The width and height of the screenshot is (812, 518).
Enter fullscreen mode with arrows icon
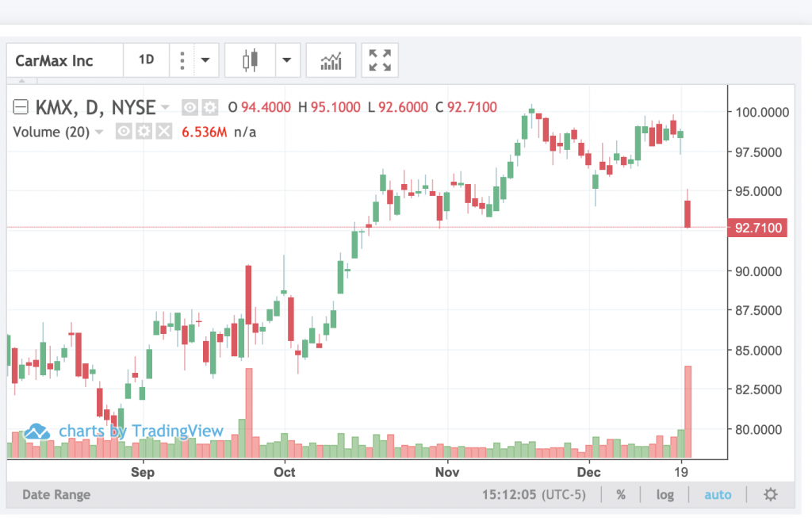pos(380,60)
